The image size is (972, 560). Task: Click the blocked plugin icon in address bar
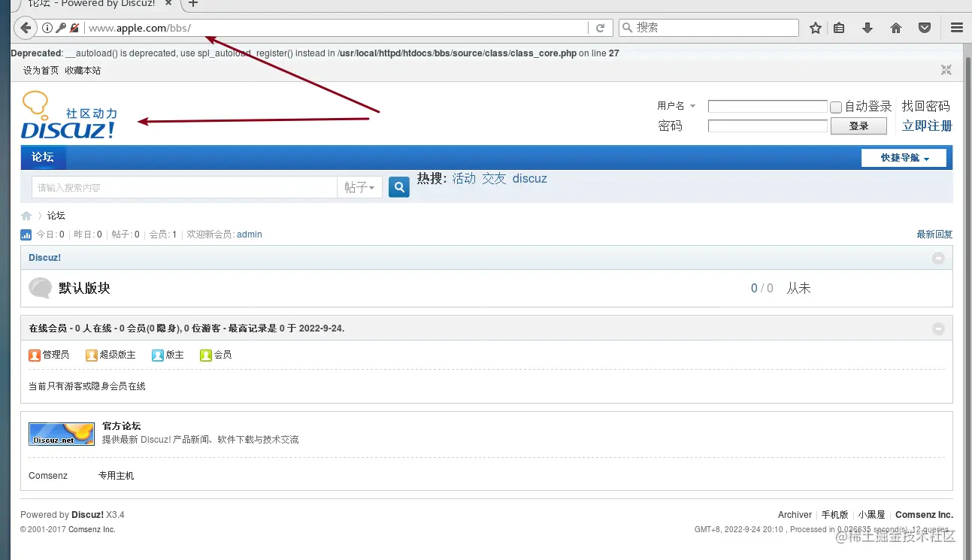click(74, 28)
